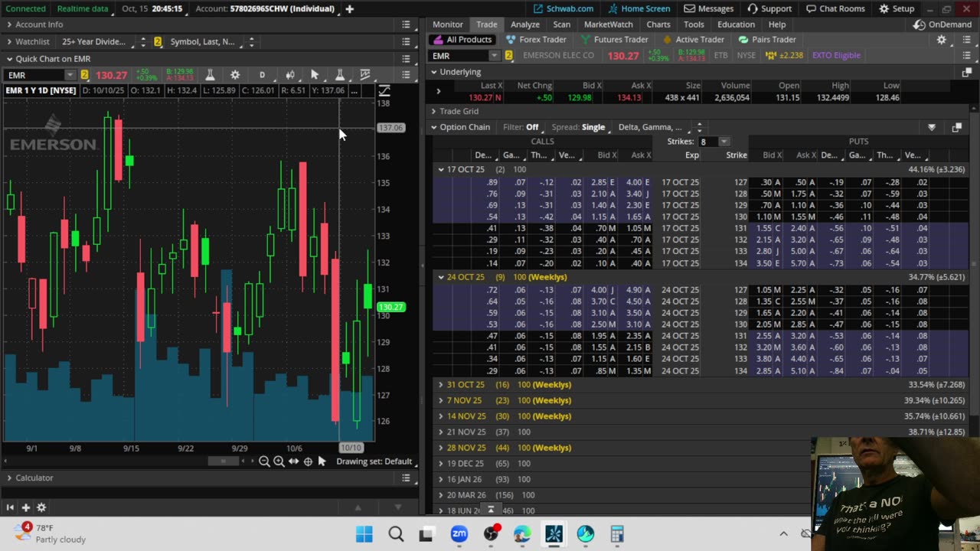Open the Setup menu button
The height and width of the screenshot is (551, 980).
897,8
